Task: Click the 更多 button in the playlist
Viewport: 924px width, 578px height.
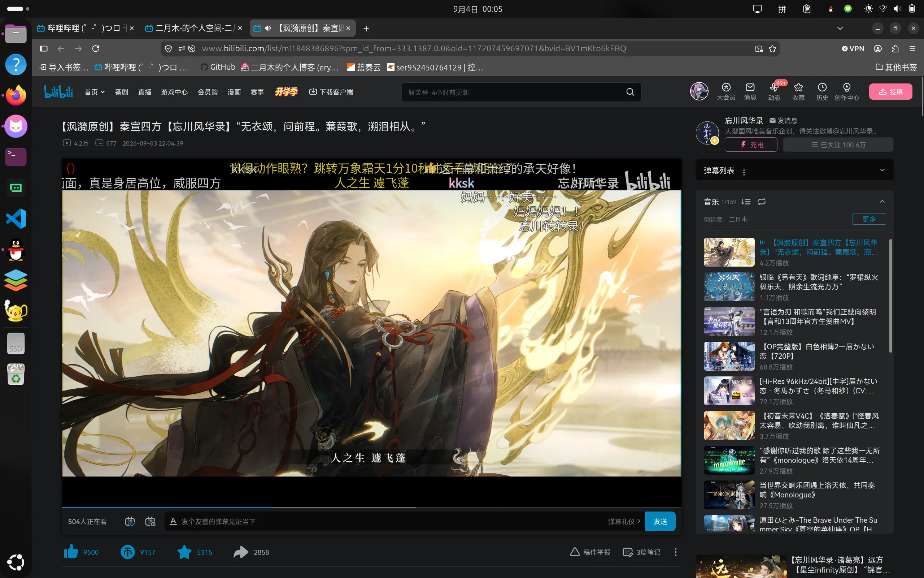Action: (869, 219)
